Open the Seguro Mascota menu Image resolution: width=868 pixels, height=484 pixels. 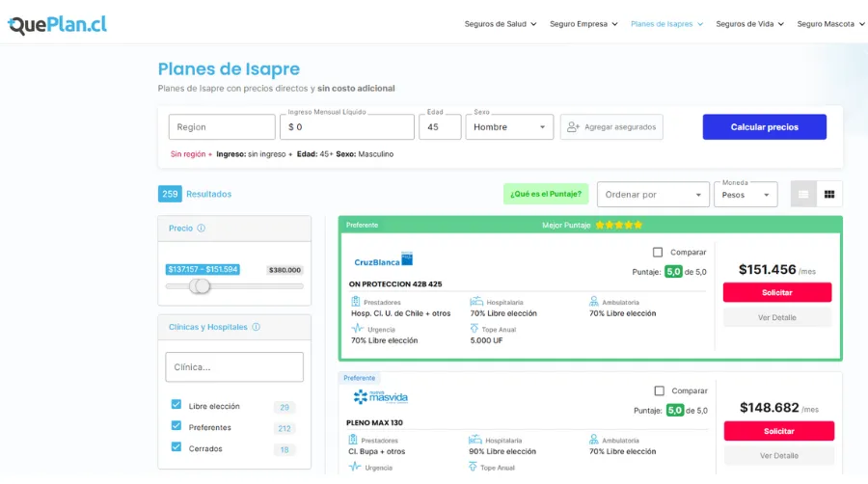pos(830,24)
